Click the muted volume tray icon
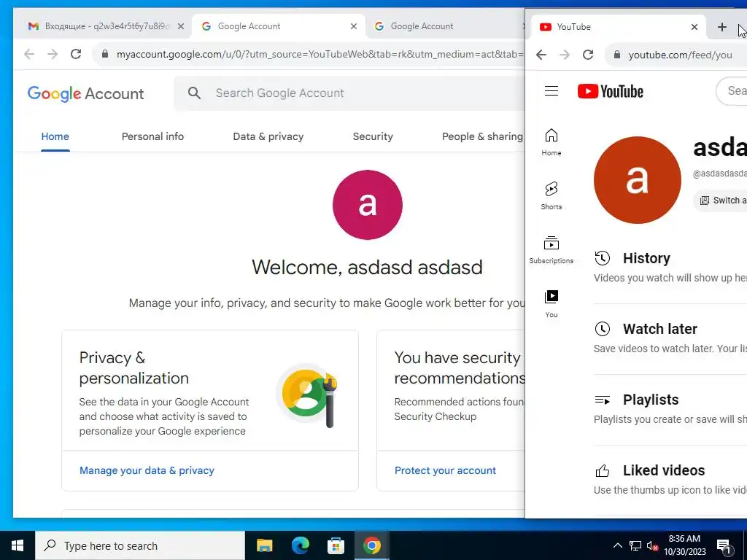 pos(652,545)
